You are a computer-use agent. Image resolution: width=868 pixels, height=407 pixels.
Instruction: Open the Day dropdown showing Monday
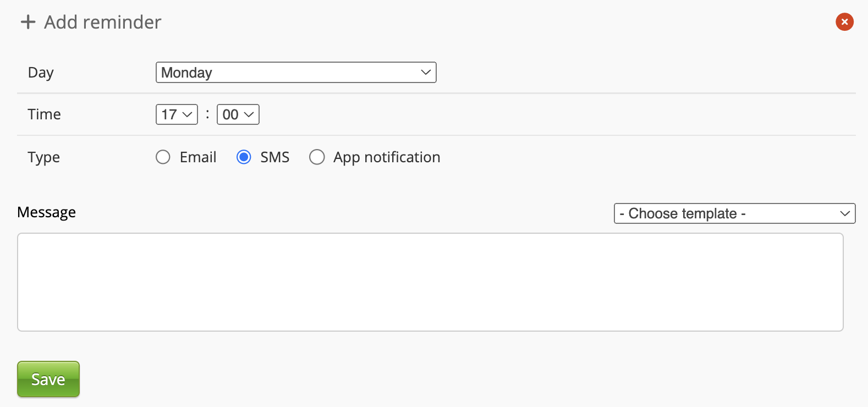tap(295, 73)
